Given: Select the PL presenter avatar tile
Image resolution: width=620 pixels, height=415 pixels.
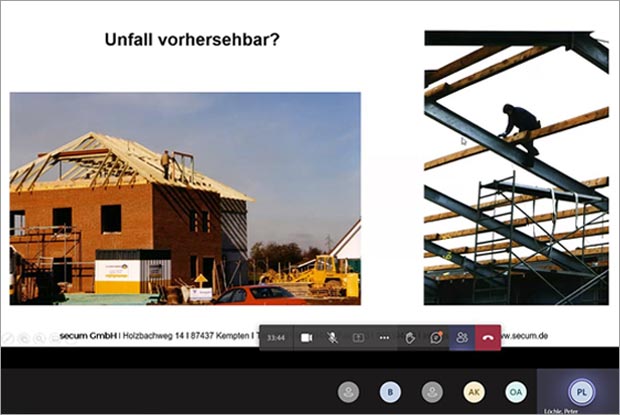Looking at the screenshot, I should coord(578,391).
